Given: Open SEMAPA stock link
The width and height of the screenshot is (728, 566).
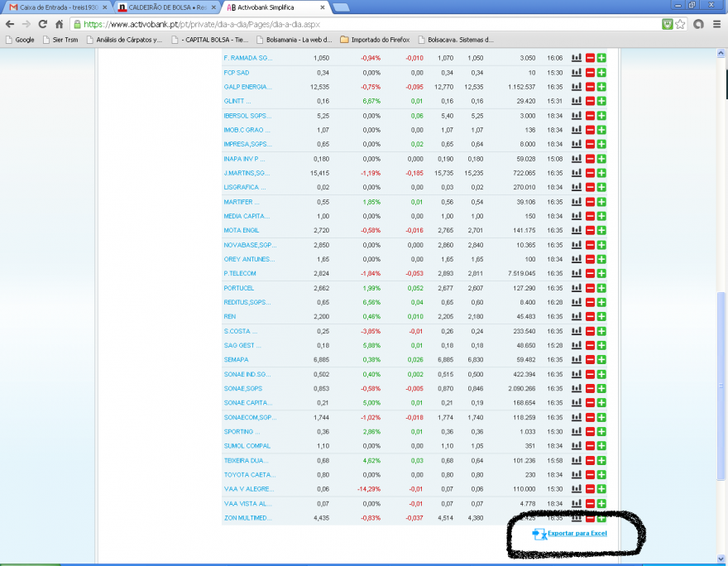Looking at the screenshot, I should tap(236, 359).
